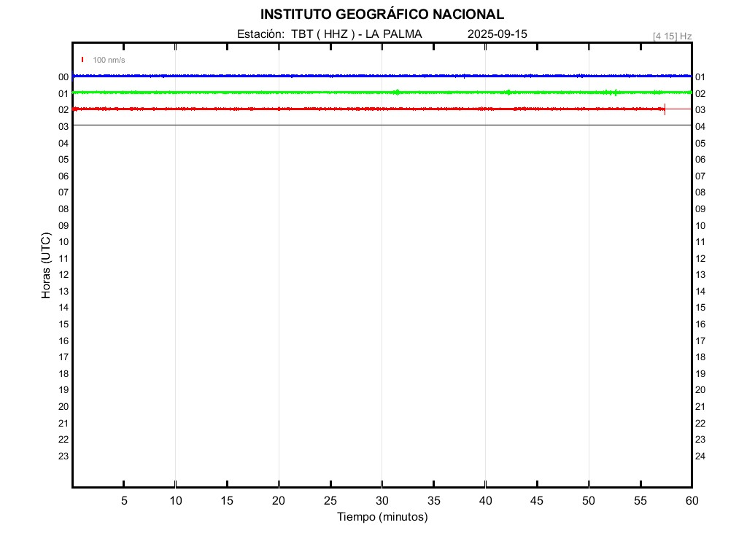The width and height of the screenshot is (747, 560).
Task: Click the blue hour 00 seismic trace
Action: pyautogui.click(x=382, y=76)
